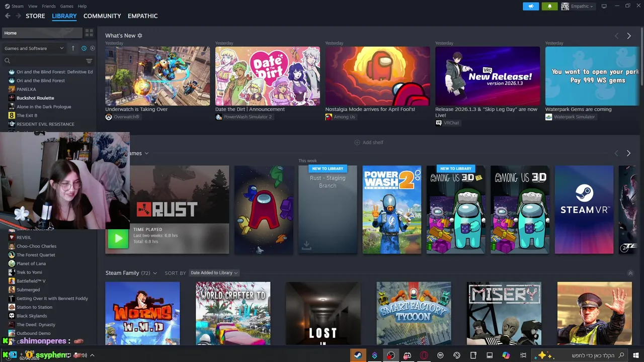Viewport: 644px width, 362px height.
Task: Go back using the navigation arrow
Action: 8,16
